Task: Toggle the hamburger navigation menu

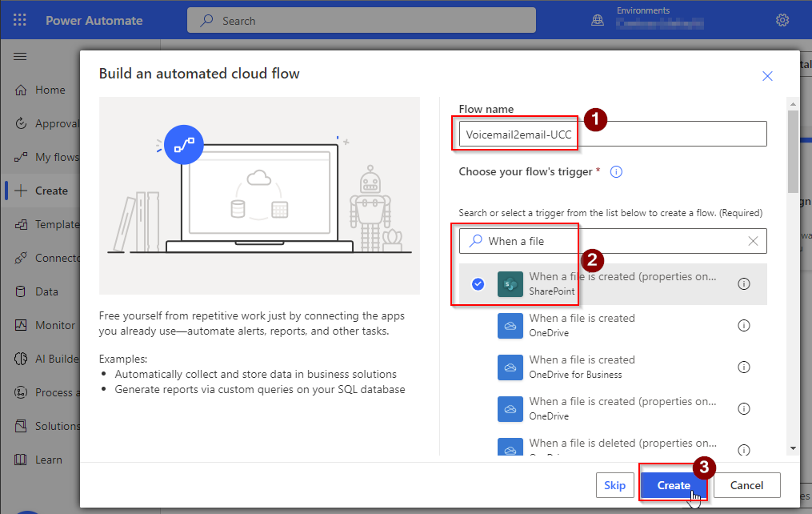Action: click(20, 57)
